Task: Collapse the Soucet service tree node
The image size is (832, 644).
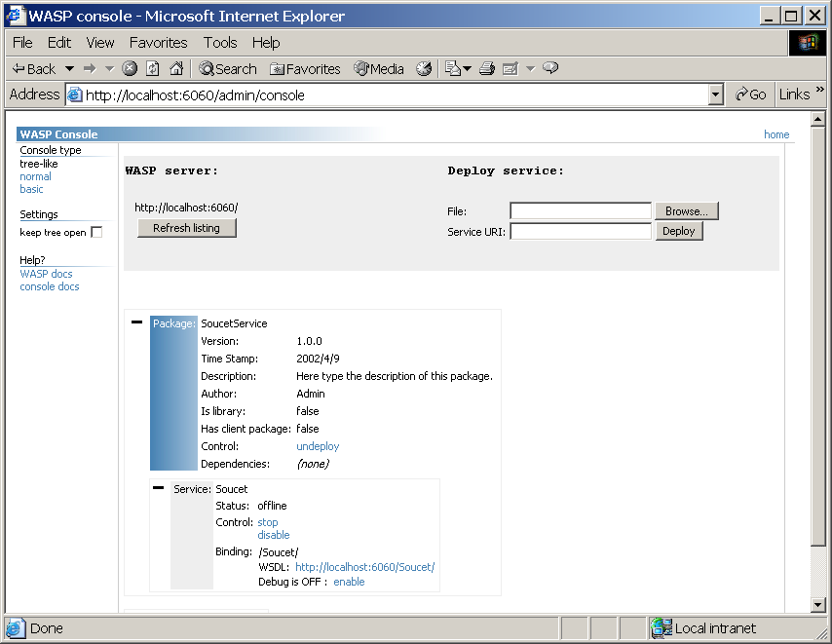Action: [x=158, y=488]
